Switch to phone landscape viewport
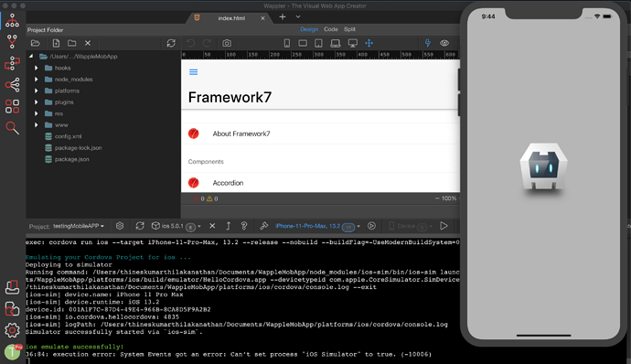Image resolution: width=631 pixels, height=364 pixels. (303, 43)
